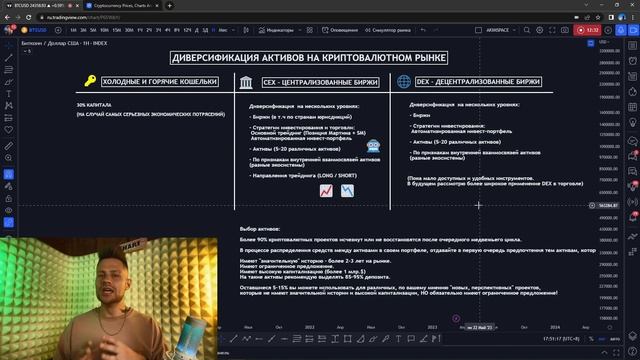Select the ruler measure tool
The image size is (640, 360).
(x=9, y=146)
